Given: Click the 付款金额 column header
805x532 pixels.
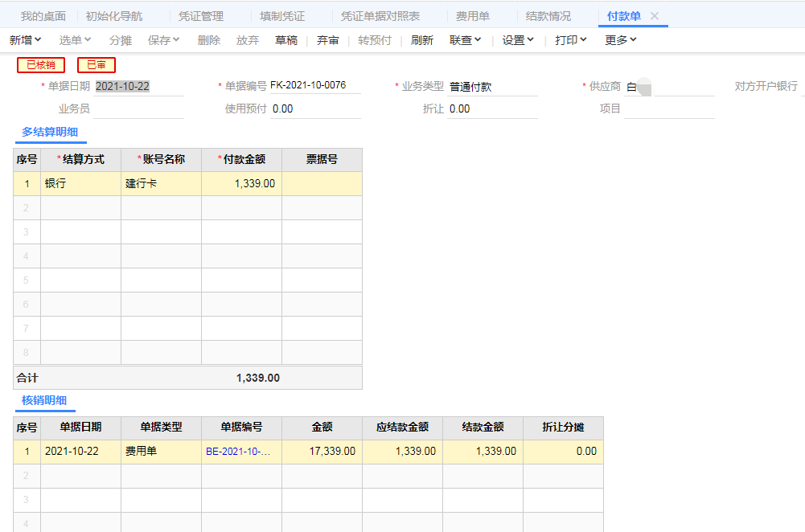Looking at the screenshot, I should click(x=242, y=160).
